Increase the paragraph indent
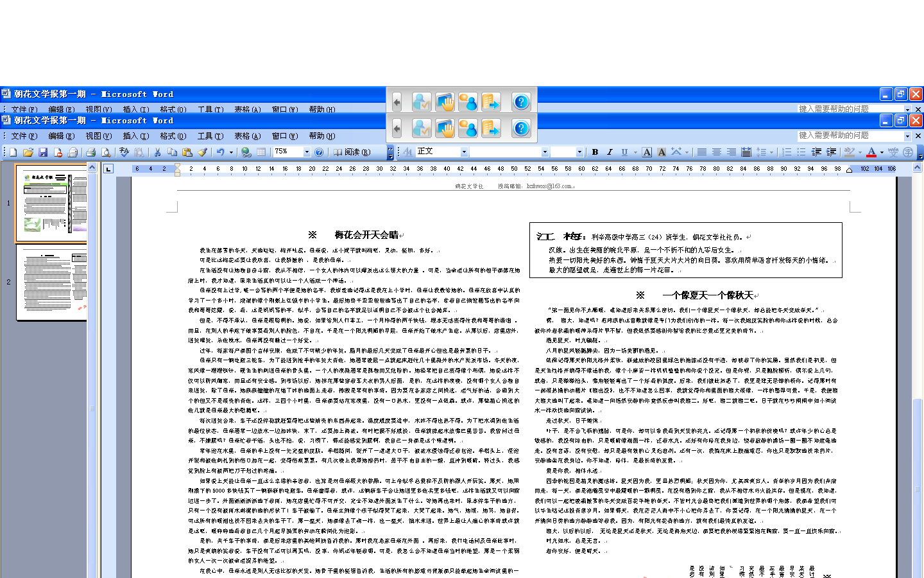924x578 pixels. point(831,152)
